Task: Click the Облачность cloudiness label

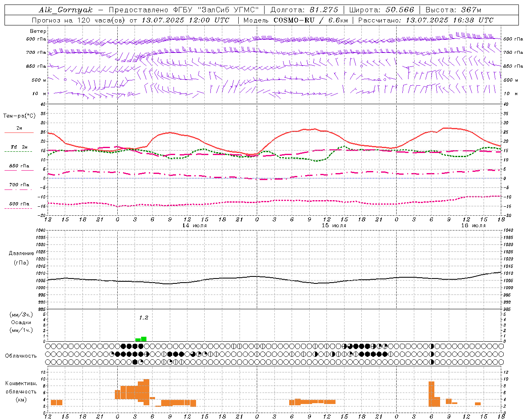Action: 21,356
